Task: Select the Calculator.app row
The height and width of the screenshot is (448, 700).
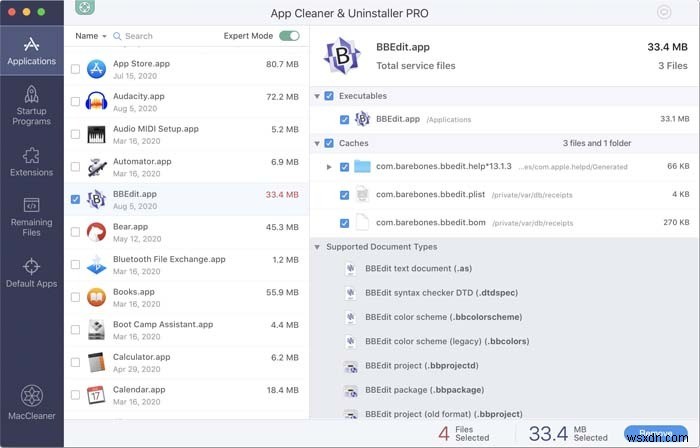Action: point(187,362)
